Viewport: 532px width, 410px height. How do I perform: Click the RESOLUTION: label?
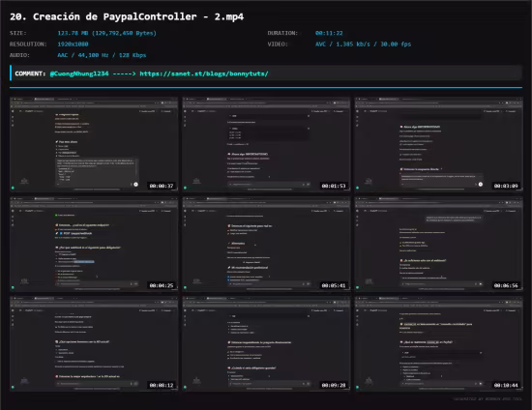pos(28,44)
